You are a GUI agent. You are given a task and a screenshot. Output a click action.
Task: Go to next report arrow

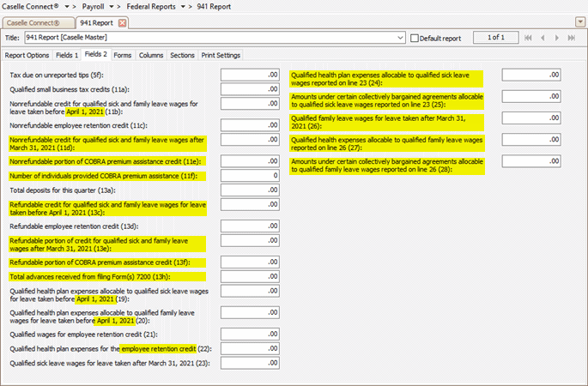click(x=557, y=38)
